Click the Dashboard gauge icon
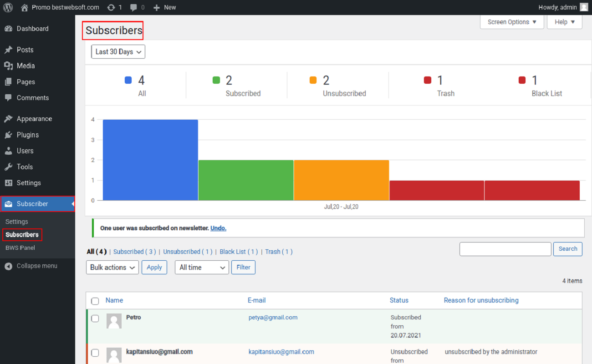Screen dimensions: 592x364 [8, 29]
